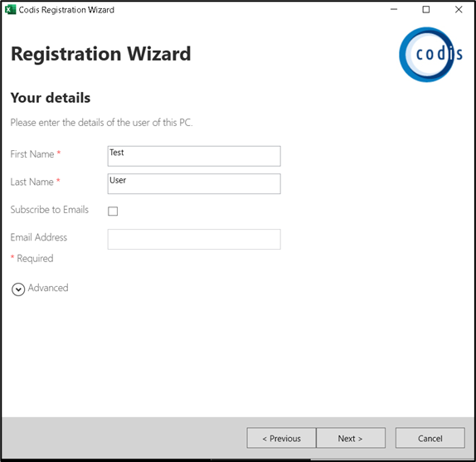The image size is (476, 462).
Task: Cancel the registration wizard
Action: [x=430, y=438]
